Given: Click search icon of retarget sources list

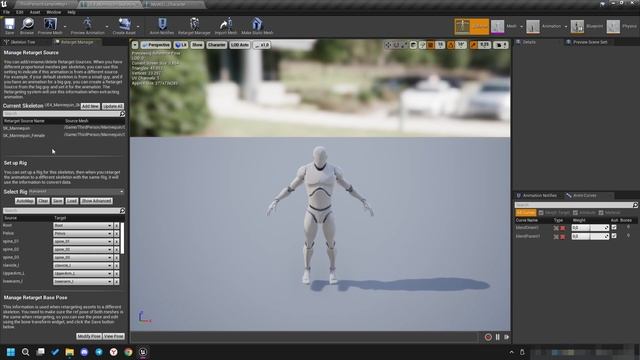Looking at the screenshot, I should pyautogui.click(x=122, y=114).
